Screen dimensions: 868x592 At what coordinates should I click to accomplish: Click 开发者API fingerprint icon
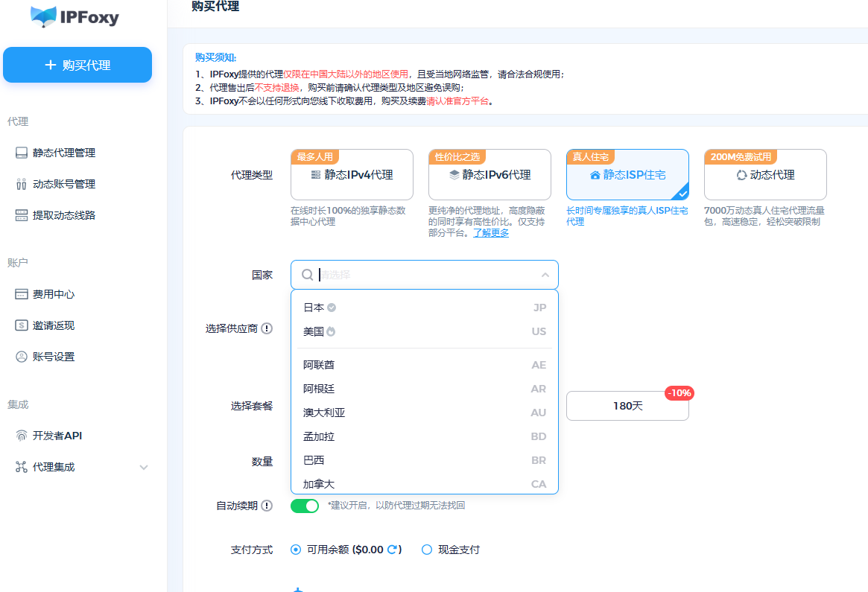pyautogui.click(x=21, y=436)
